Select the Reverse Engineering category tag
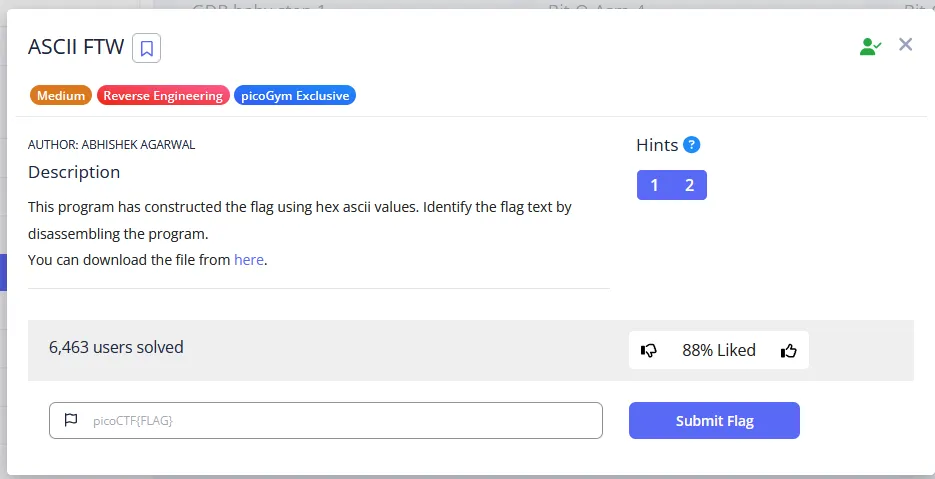This screenshot has width=935, height=479. [163, 96]
